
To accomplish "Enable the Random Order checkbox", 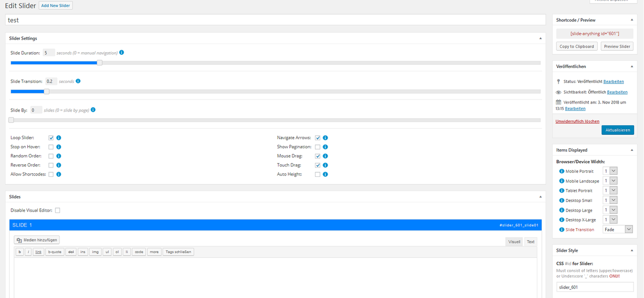I will pyautogui.click(x=51, y=156).
